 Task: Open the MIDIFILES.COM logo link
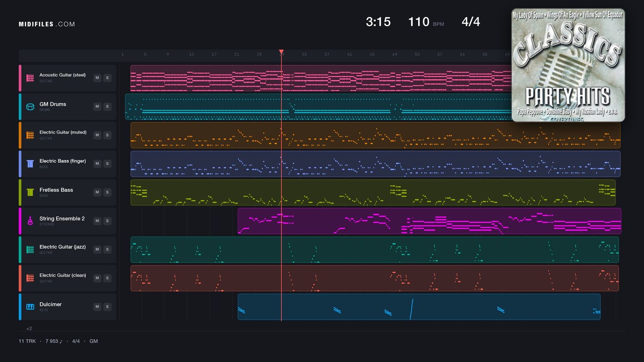coord(47,24)
